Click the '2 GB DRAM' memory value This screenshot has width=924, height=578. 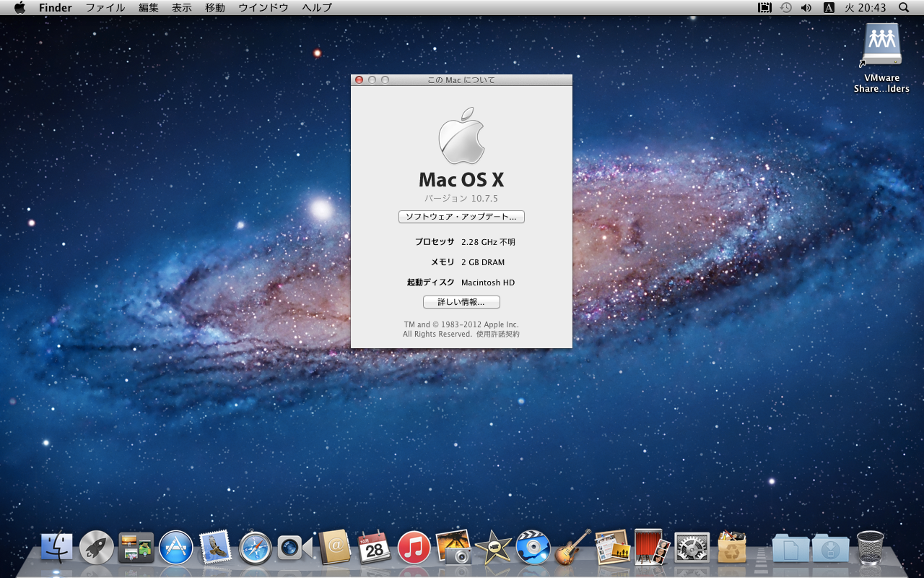[483, 262]
